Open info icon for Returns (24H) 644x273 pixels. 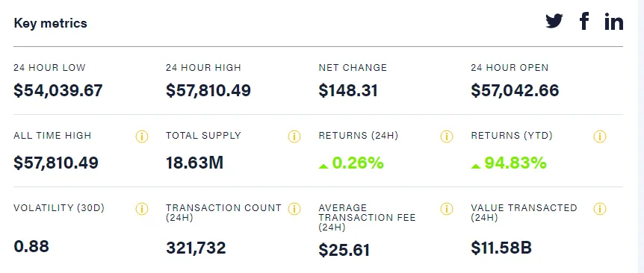[x=447, y=136]
